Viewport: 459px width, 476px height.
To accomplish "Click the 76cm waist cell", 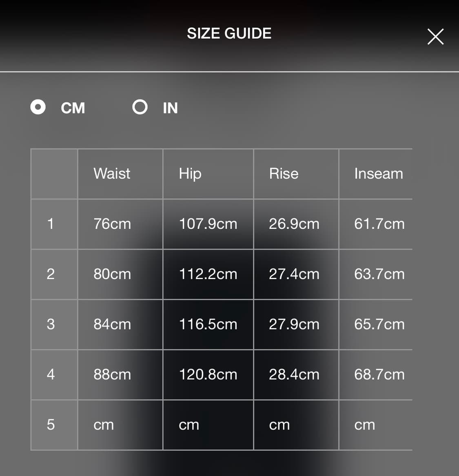I will coord(112,224).
